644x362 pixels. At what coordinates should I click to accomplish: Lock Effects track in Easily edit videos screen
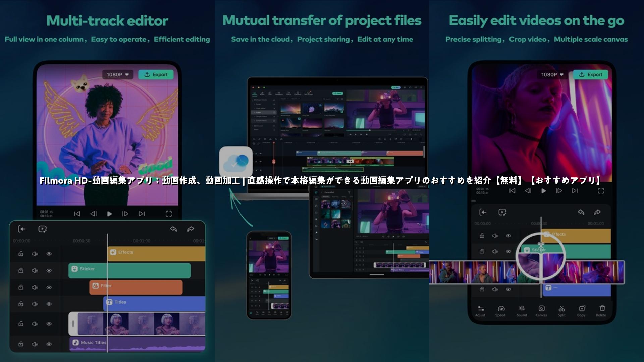482,236
